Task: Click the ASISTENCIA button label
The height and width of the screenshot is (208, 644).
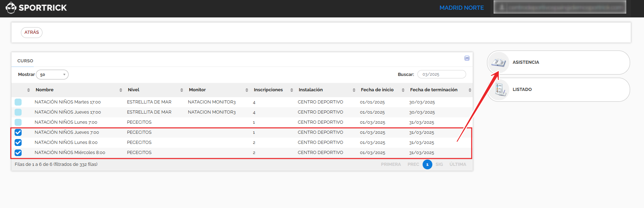Action: [526, 62]
